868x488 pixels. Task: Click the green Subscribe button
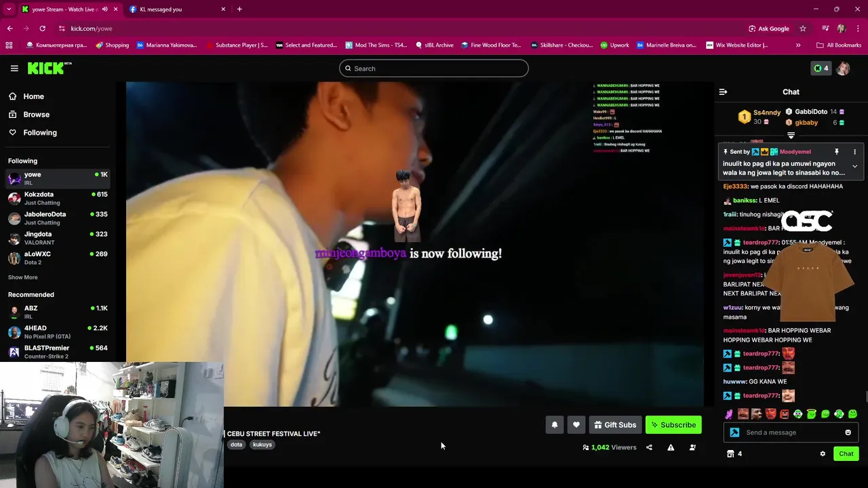[673, 425]
